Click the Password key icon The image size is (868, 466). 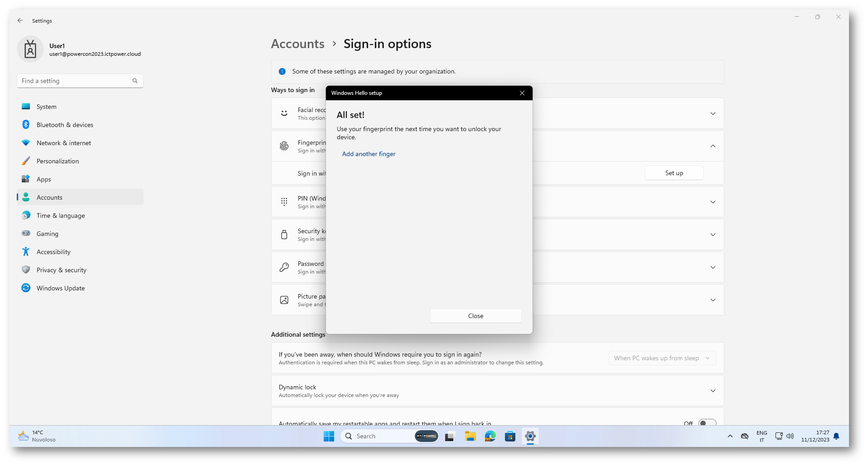[284, 267]
